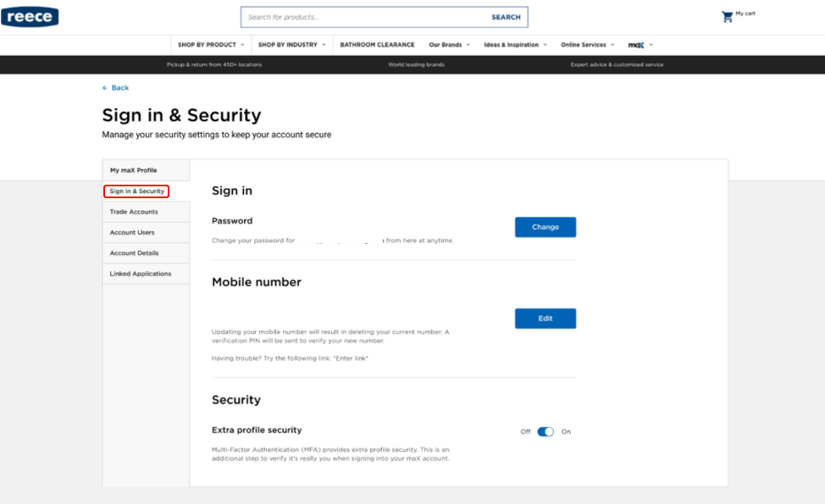This screenshot has height=504, width=825.
Task: Click the Change button to update password
Action: coord(545,226)
